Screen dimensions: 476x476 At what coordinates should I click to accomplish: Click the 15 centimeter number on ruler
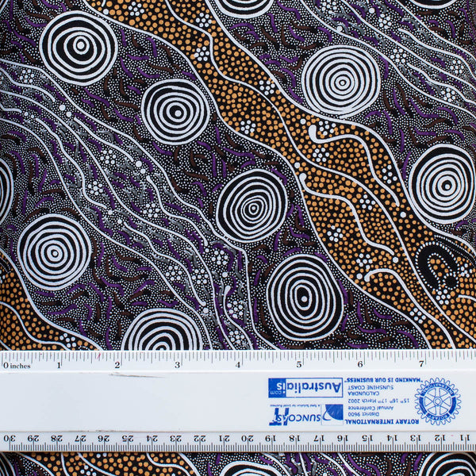(x=367, y=438)
